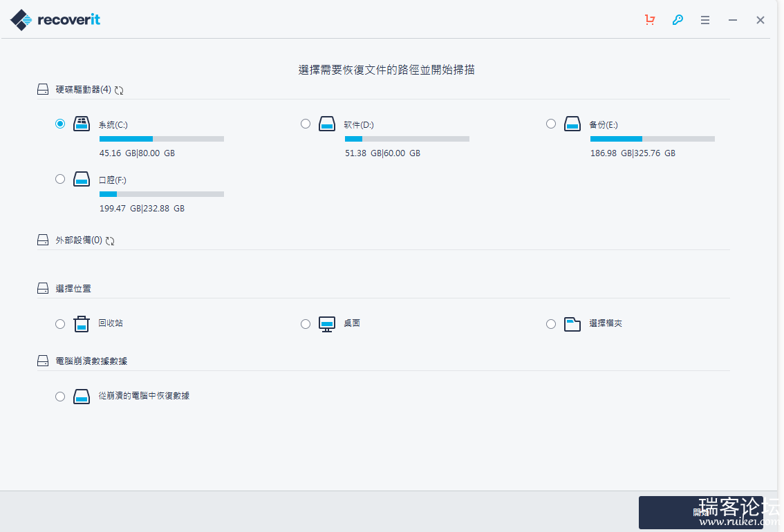Select the 系统(C:) drive radio button
Screen dimensions: 784x532
pos(60,124)
